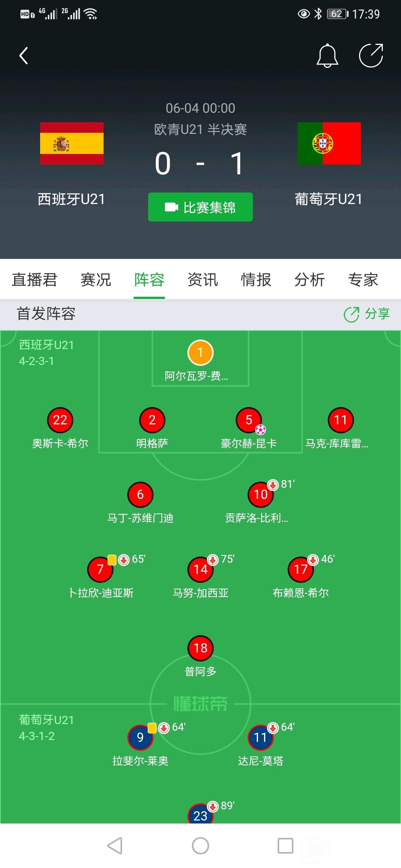The height and width of the screenshot is (868, 401).
Task: Tap 分享 to share the lineup
Action: coord(367,314)
